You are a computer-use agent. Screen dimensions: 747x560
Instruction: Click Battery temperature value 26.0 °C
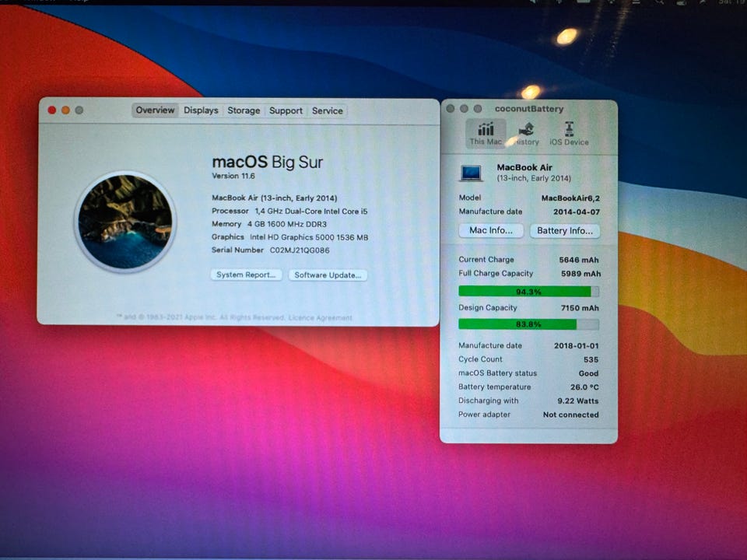[x=584, y=387]
